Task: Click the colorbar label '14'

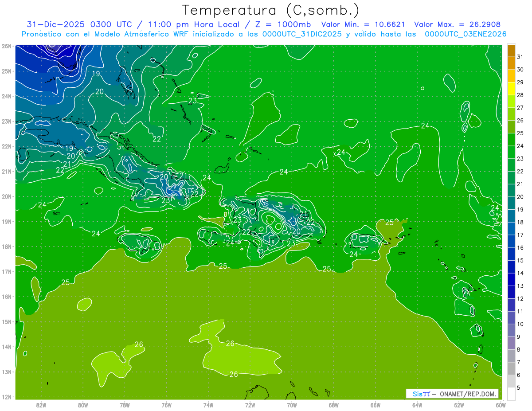Action: point(520,273)
